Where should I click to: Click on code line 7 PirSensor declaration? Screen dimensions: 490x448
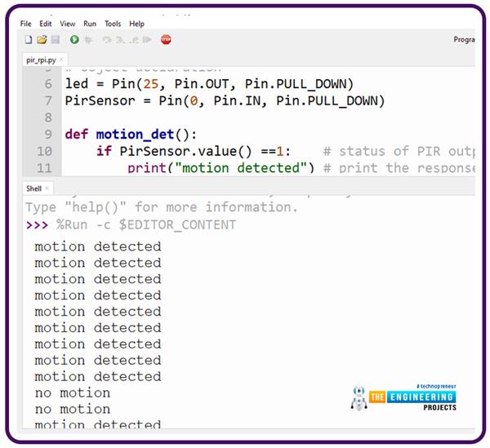225,100
